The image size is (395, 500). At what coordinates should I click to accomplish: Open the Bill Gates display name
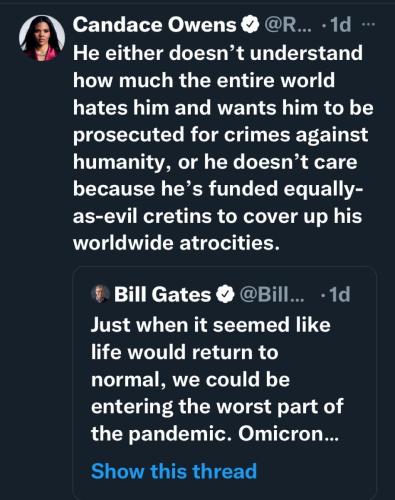coord(163,295)
